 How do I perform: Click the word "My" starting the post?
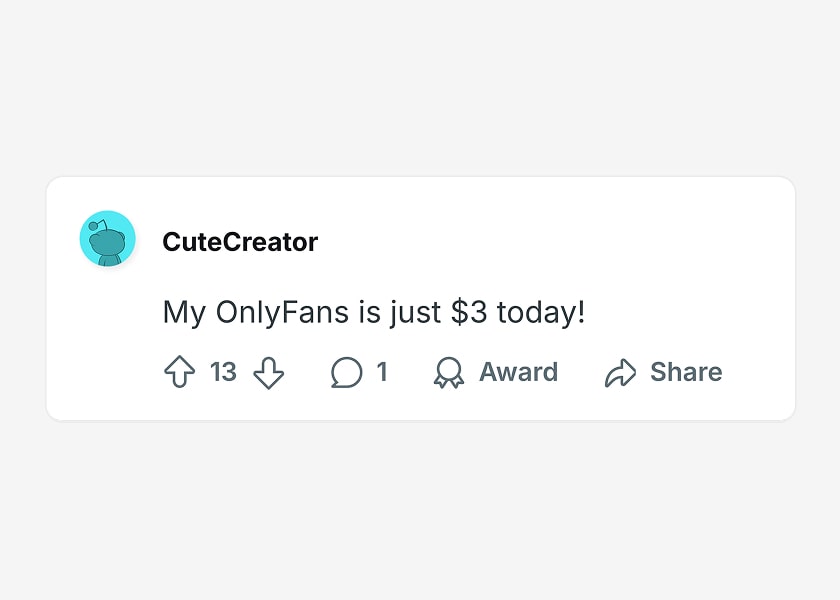(184, 313)
